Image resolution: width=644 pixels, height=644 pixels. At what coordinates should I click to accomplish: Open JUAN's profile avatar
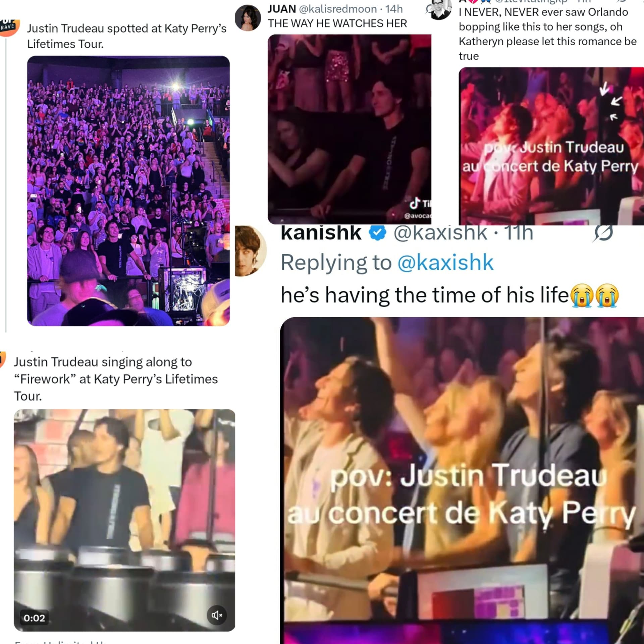248,18
